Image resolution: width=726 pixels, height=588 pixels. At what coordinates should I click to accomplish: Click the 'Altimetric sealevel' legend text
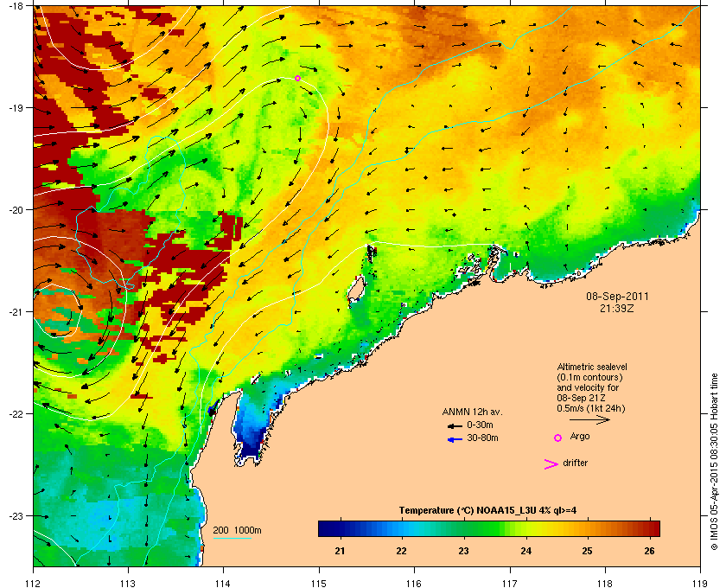pos(592,367)
